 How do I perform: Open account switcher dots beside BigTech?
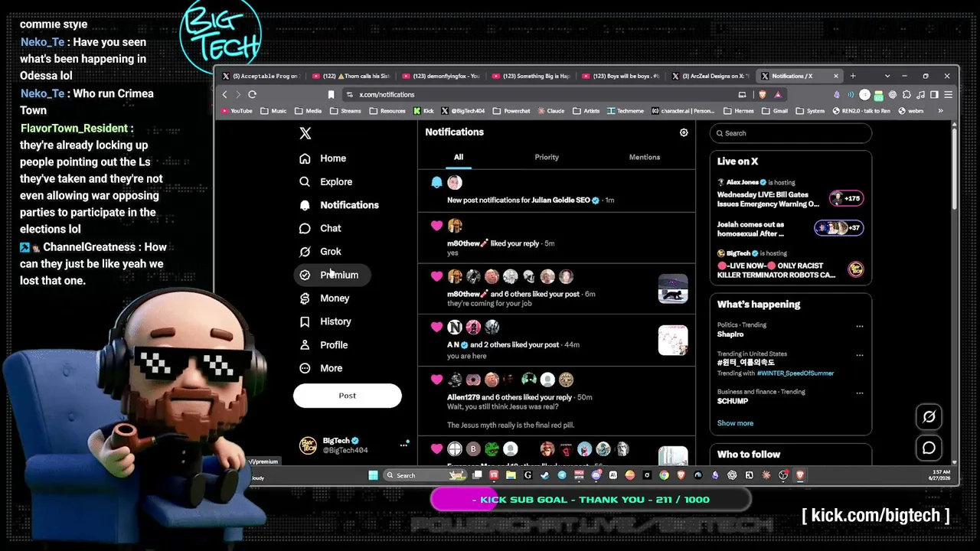pyautogui.click(x=403, y=445)
